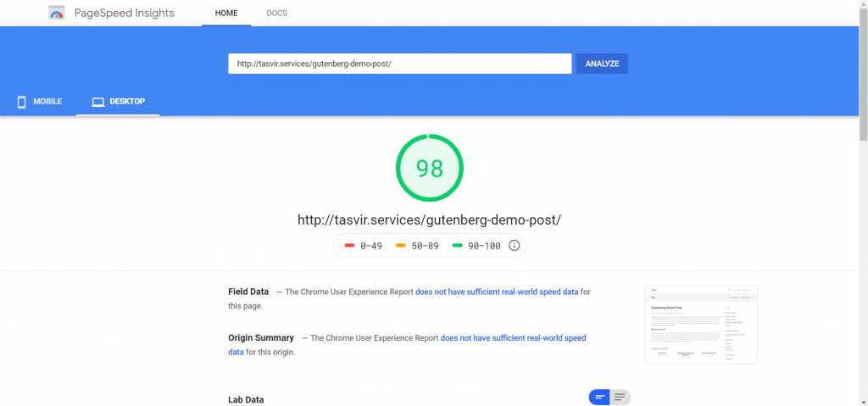Open the DOCS tab
The image size is (868, 406).
(277, 14)
